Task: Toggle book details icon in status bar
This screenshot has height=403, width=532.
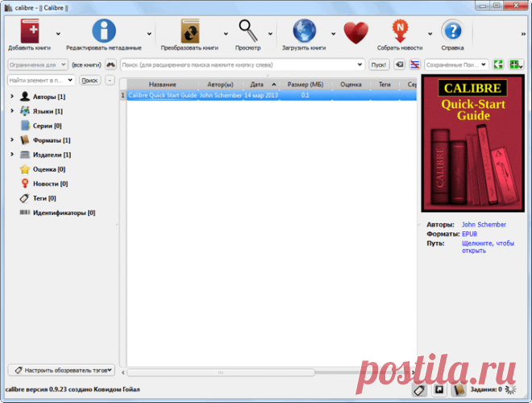Action: coord(459,390)
